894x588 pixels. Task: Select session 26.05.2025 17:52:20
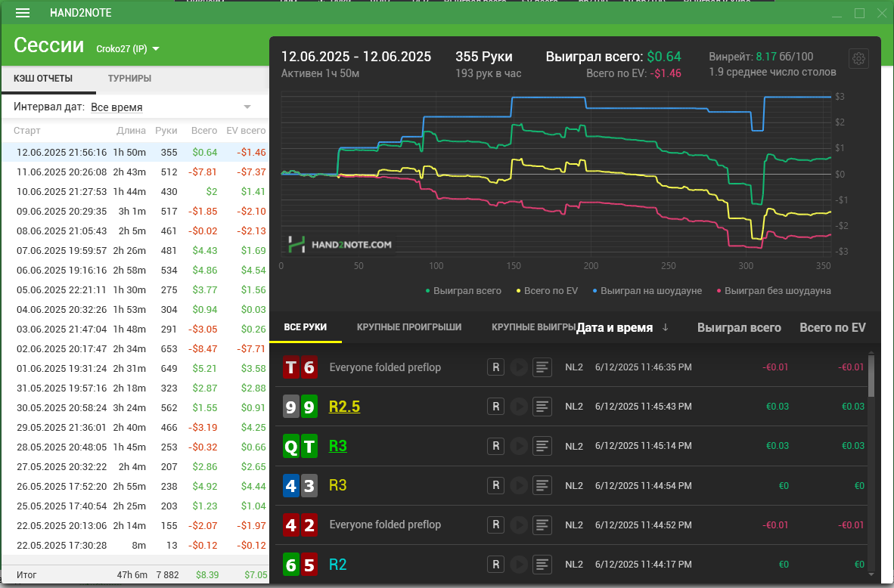click(x=135, y=487)
